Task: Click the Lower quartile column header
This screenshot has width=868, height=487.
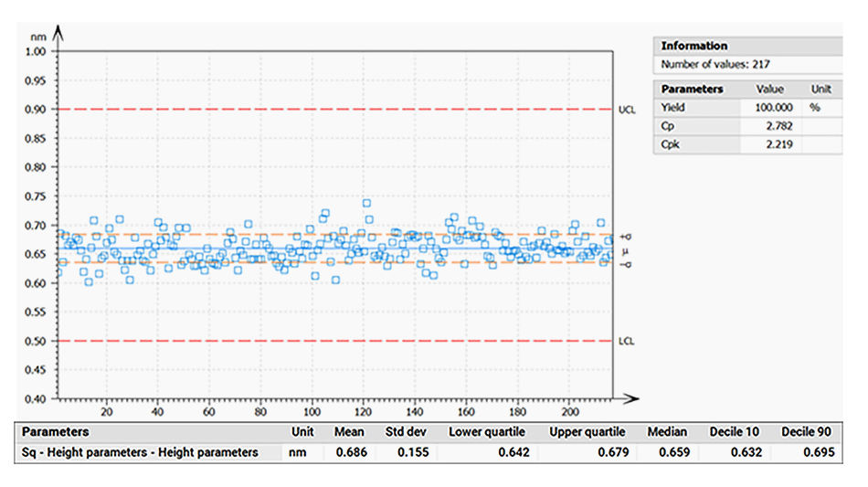Action: point(486,432)
